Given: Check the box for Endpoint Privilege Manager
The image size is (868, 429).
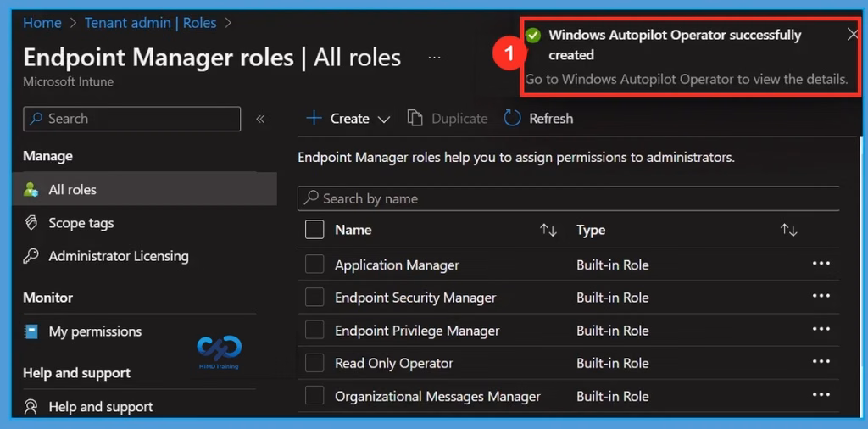Looking at the screenshot, I should pyautogui.click(x=314, y=331).
